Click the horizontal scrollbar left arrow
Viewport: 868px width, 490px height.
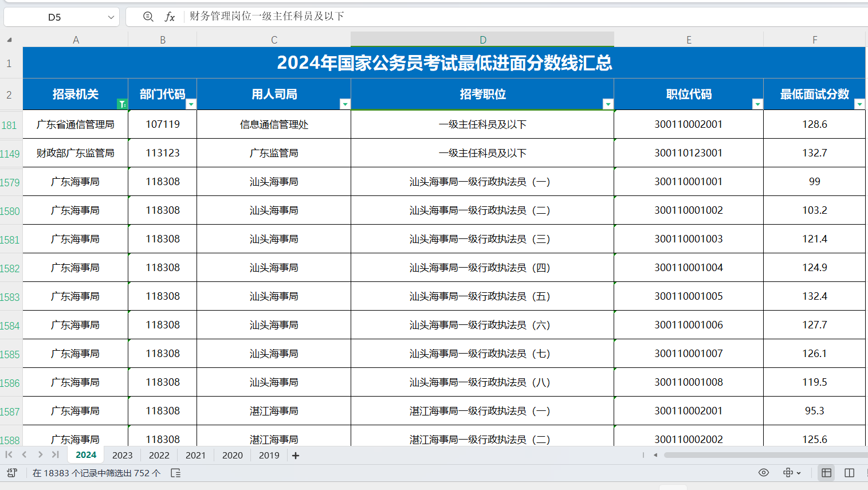tap(655, 455)
